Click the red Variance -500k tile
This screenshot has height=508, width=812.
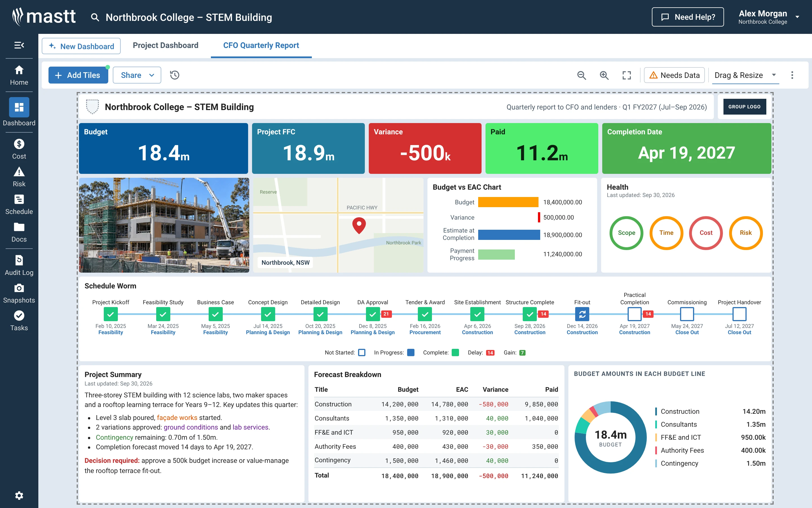pos(425,148)
